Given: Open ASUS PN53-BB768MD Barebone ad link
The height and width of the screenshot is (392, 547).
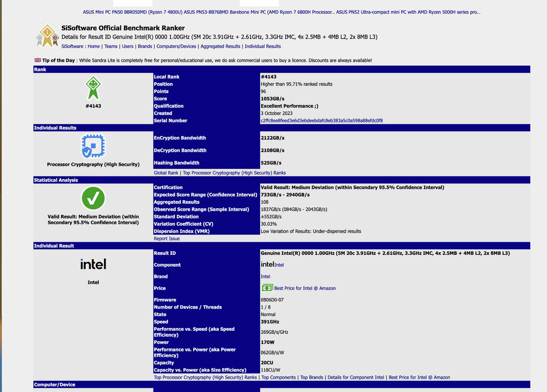Looking at the screenshot, I should (259, 12).
